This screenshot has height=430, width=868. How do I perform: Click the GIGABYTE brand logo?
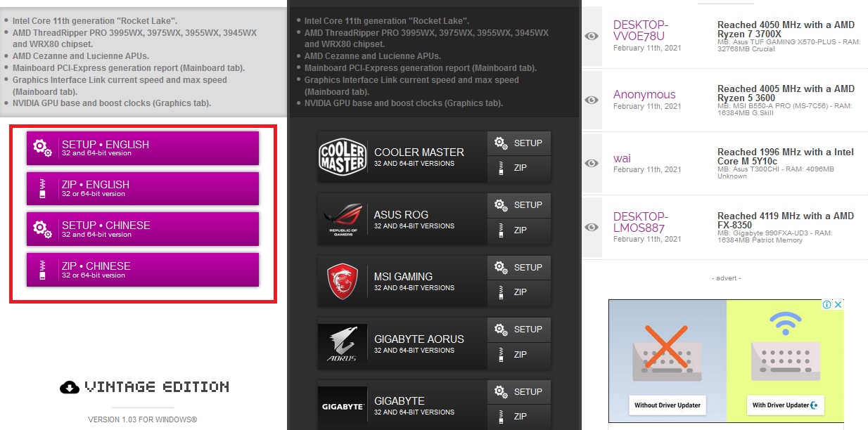[343, 406]
